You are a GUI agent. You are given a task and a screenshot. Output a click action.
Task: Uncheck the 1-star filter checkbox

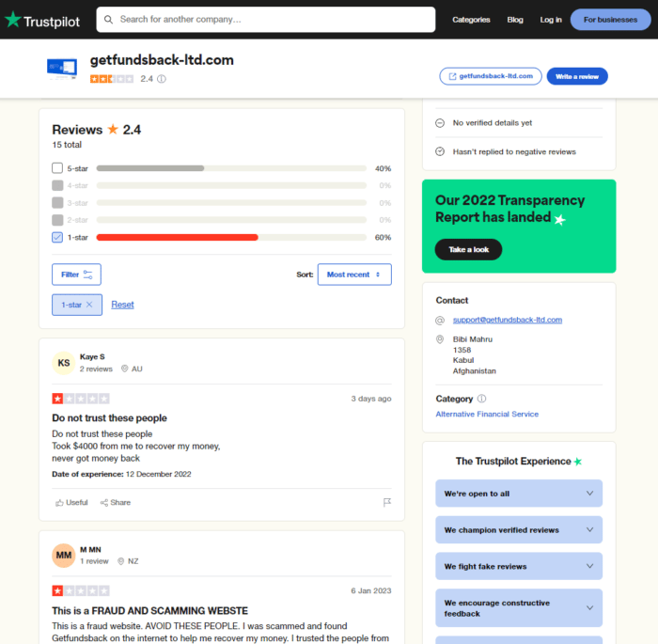tap(57, 237)
